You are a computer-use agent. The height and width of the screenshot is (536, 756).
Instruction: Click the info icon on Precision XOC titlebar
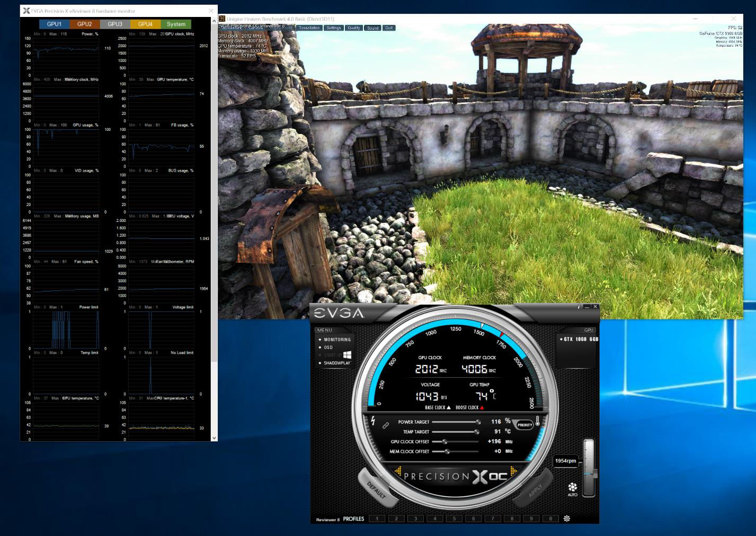click(579, 307)
